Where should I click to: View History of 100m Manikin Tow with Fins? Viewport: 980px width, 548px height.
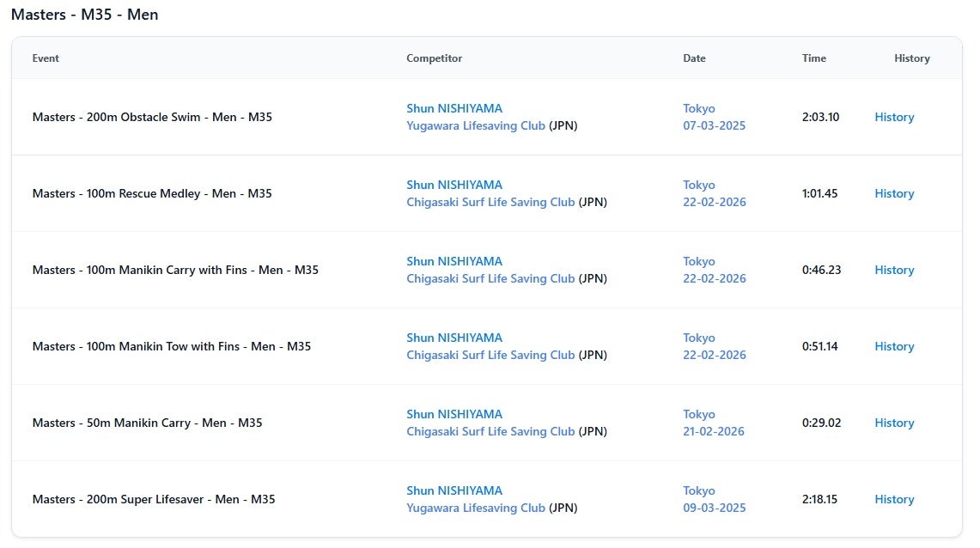[894, 347]
